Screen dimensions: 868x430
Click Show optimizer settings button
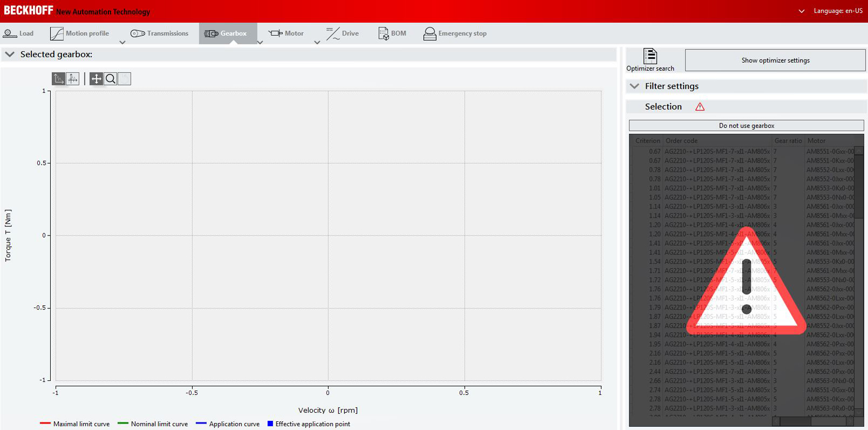point(775,61)
